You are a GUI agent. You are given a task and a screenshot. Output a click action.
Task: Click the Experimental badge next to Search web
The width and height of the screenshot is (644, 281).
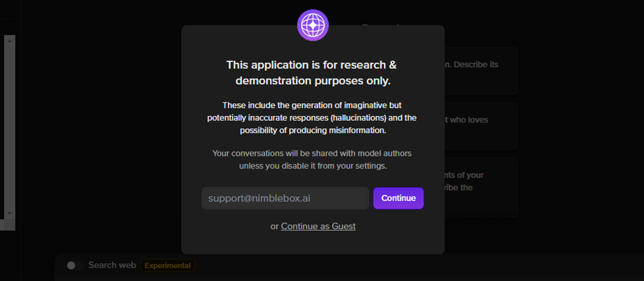pyautogui.click(x=167, y=265)
